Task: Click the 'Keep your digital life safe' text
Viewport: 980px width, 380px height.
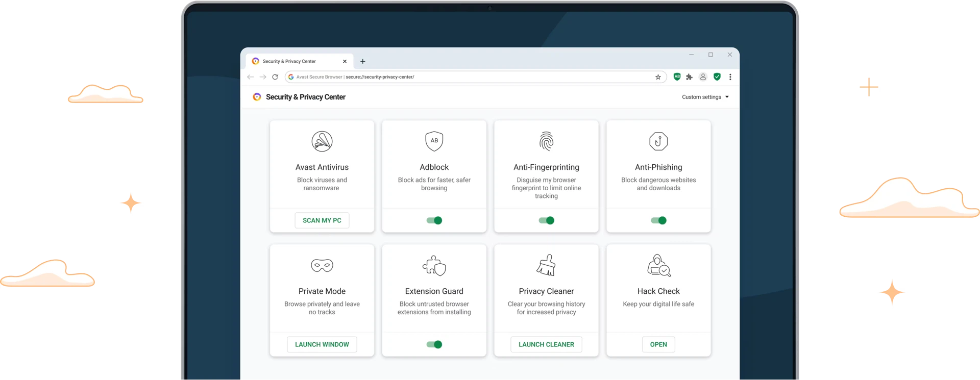Action: coord(658,304)
